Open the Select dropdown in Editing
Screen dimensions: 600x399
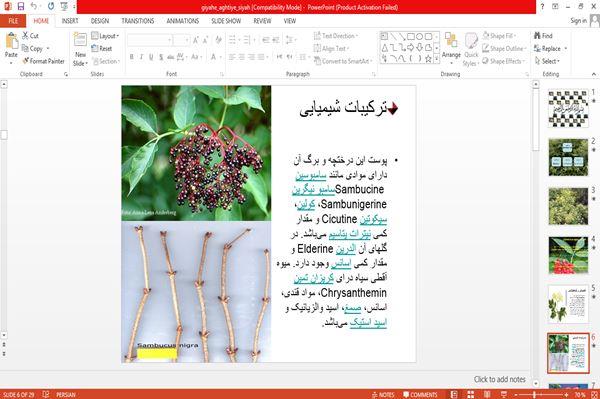tap(548, 61)
